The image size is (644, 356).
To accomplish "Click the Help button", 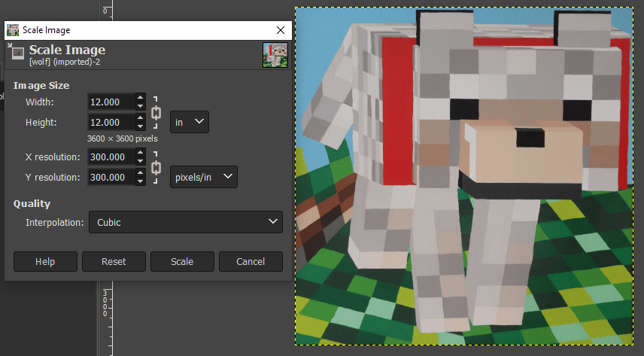I will tap(45, 261).
